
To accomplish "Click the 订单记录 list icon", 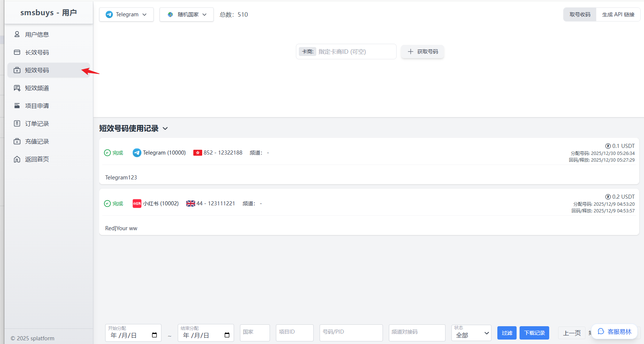I will (17, 123).
